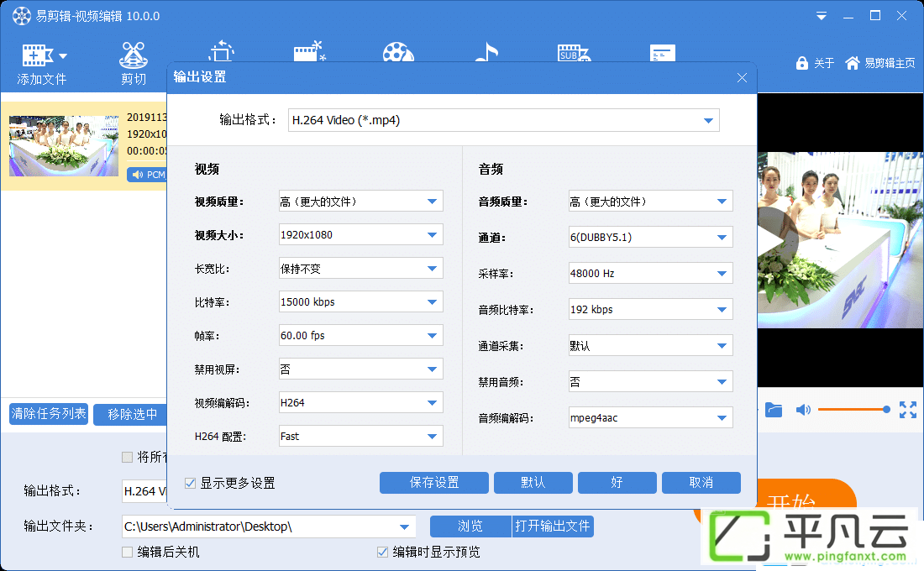Close the 输出设置 dialog
The image size is (924, 571).
pos(742,78)
